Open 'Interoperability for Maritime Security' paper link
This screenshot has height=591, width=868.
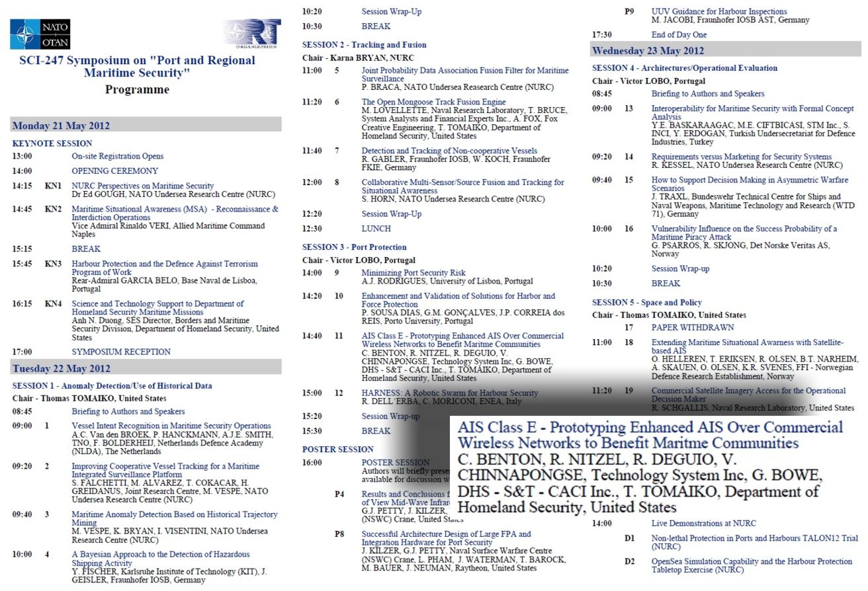(x=753, y=113)
